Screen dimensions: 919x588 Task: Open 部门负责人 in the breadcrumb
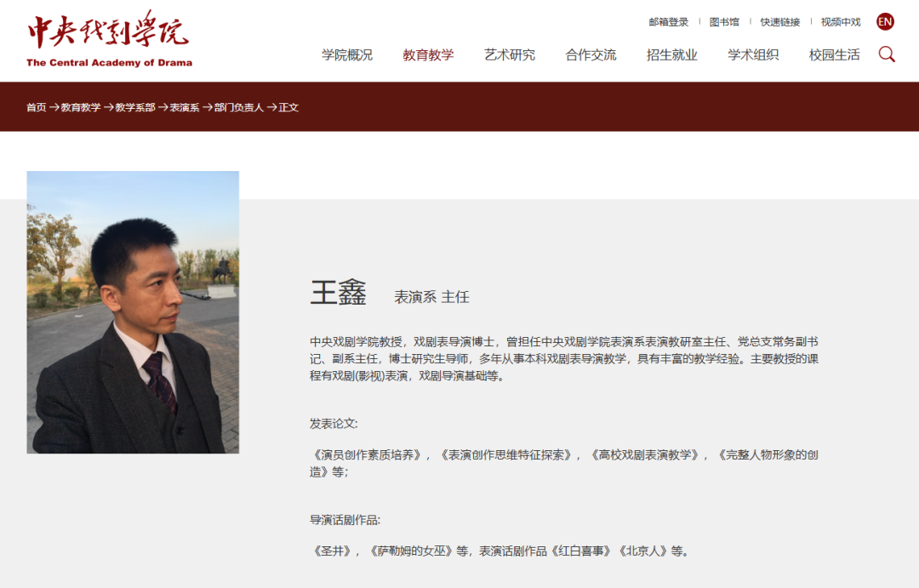[x=239, y=109]
